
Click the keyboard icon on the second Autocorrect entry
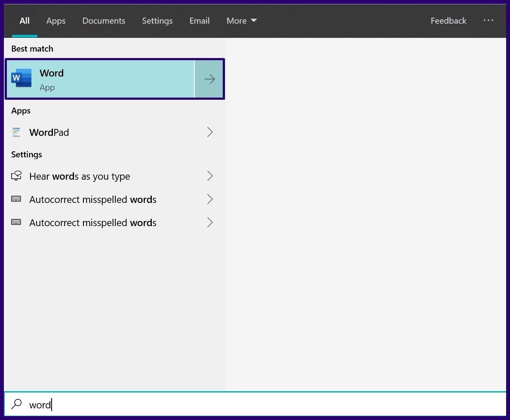point(16,222)
